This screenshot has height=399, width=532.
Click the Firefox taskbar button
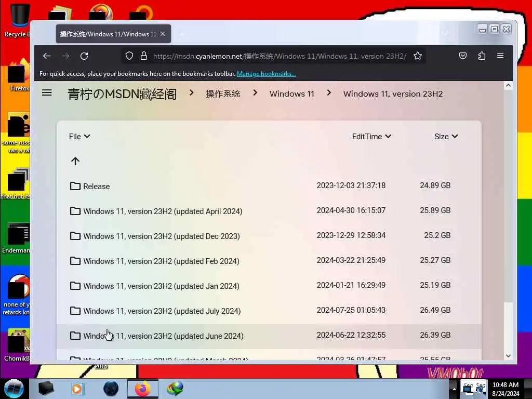pyautogui.click(x=143, y=389)
